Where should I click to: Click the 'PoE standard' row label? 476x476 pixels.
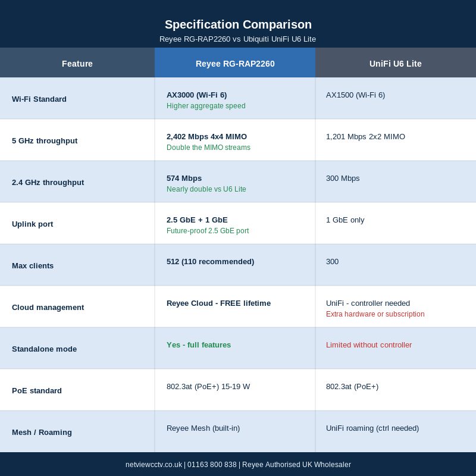[37, 391]
